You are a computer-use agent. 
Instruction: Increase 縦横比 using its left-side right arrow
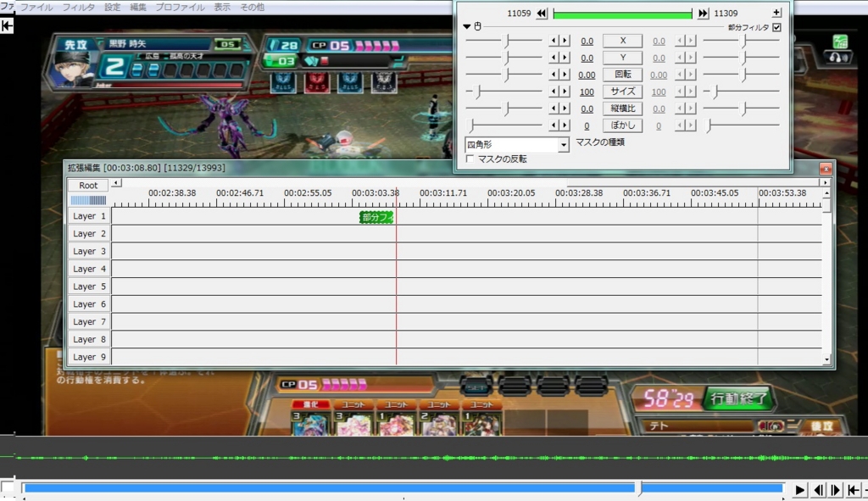click(565, 109)
